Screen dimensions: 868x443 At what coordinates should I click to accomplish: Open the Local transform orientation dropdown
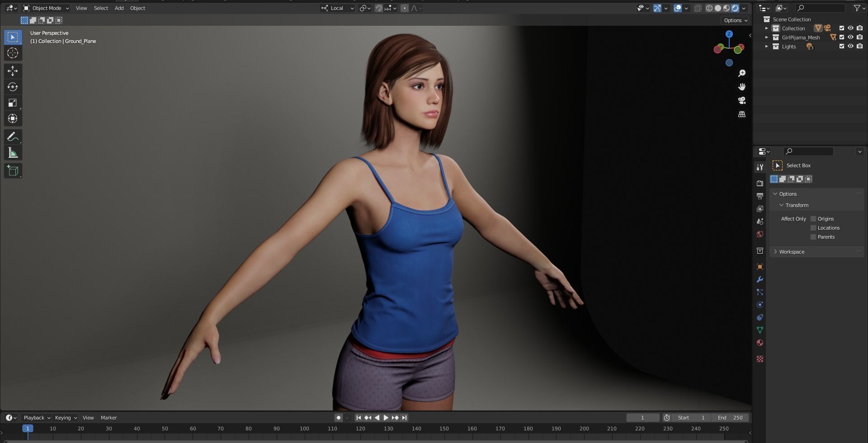pyautogui.click(x=337, y=8)
